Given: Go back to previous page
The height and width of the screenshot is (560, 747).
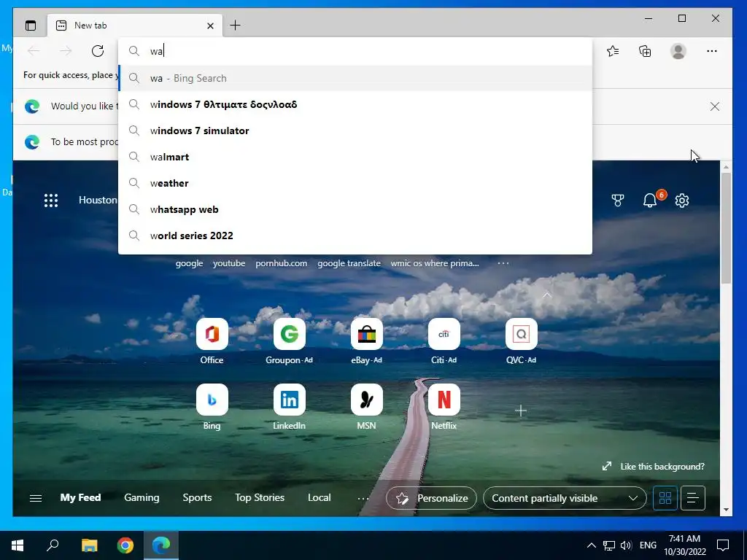Looking at the screenshot, I should click(x=34, y=51).
